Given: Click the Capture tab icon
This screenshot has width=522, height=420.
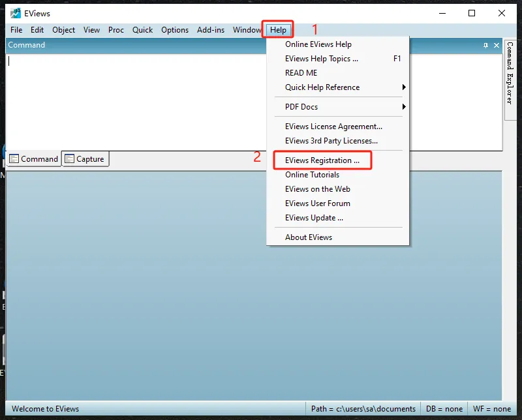Looking at the screenshot, I should click(x=69, y=158).
